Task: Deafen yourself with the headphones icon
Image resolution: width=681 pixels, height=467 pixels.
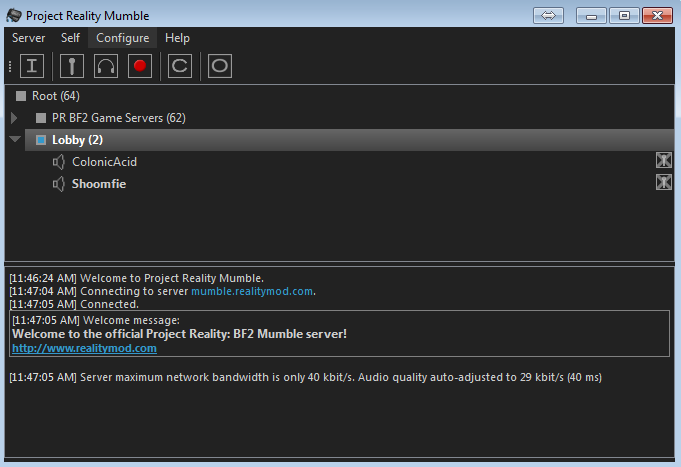Action: 106,66
